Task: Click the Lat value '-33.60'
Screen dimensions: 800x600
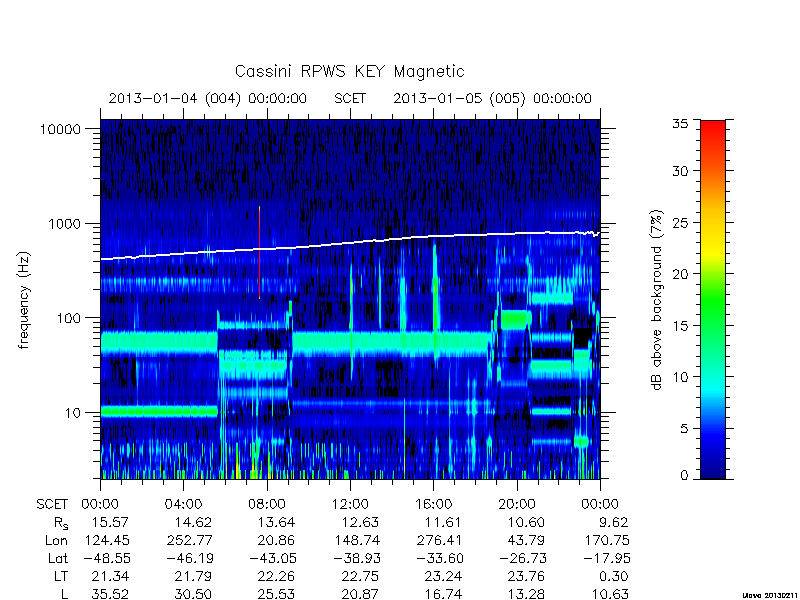Action: (x=440, y=559)
